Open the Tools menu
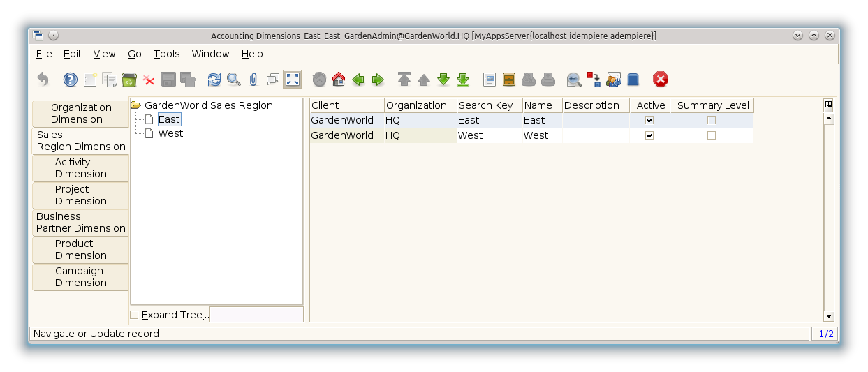Viewport: 868px width, 372px height. pyautogui.click(x=166, y=54)
